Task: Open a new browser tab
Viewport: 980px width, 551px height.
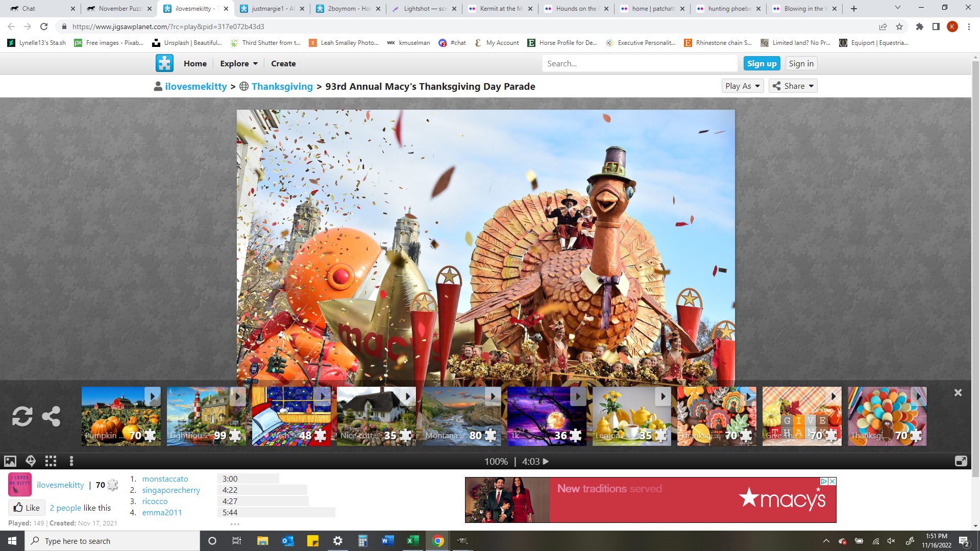Action: [854, 9]
